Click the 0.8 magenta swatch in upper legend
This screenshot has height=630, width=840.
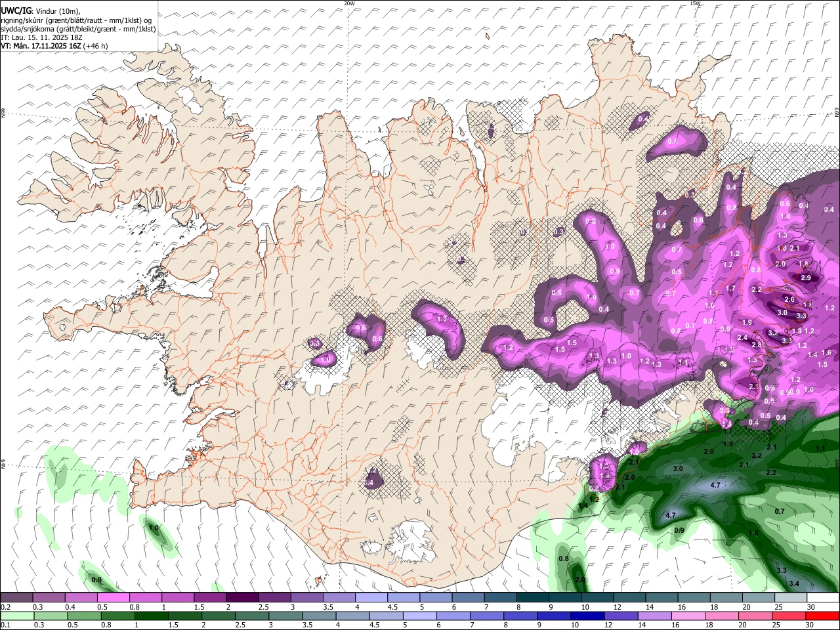point(145,598)
